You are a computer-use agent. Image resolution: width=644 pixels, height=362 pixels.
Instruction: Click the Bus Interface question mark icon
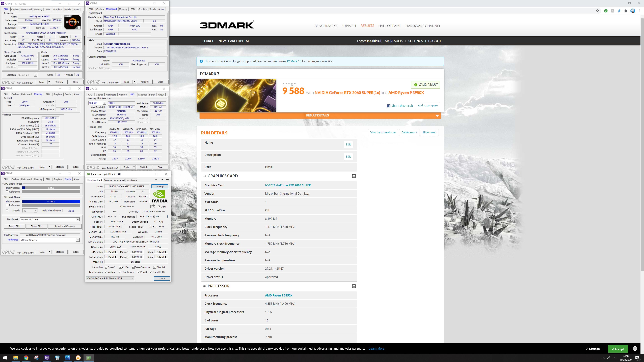(x=167, y=217)
